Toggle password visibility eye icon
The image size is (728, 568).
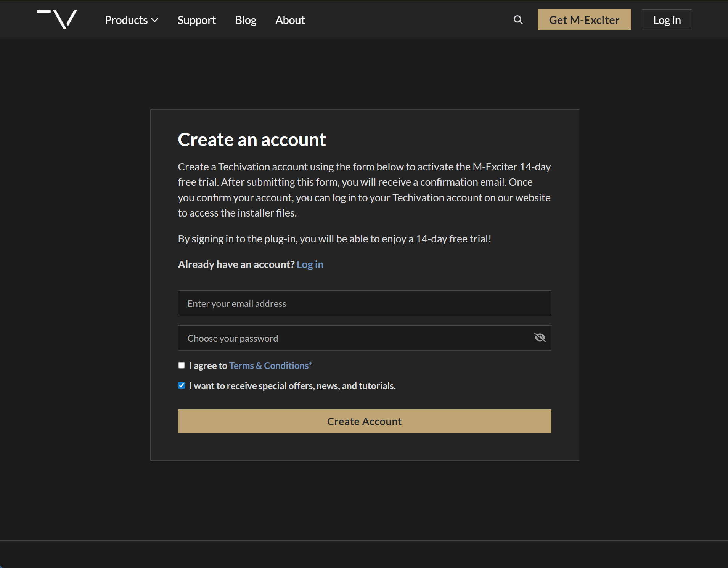coord(540,337)
